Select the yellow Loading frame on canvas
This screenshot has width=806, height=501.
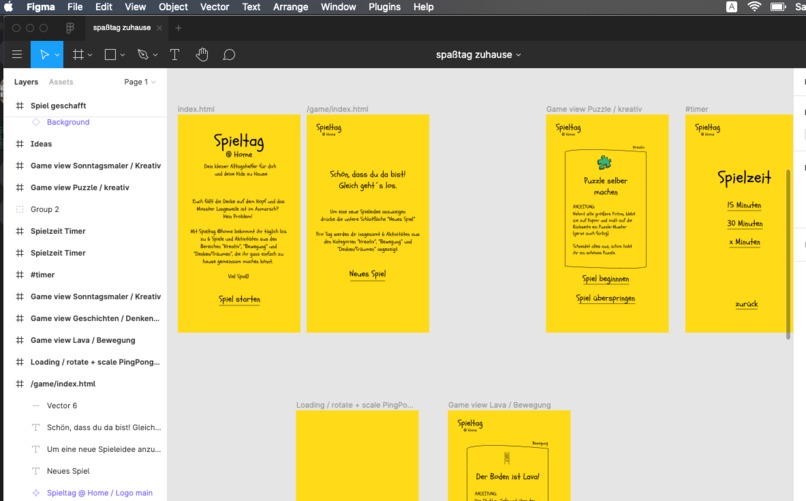pos(357,455)
